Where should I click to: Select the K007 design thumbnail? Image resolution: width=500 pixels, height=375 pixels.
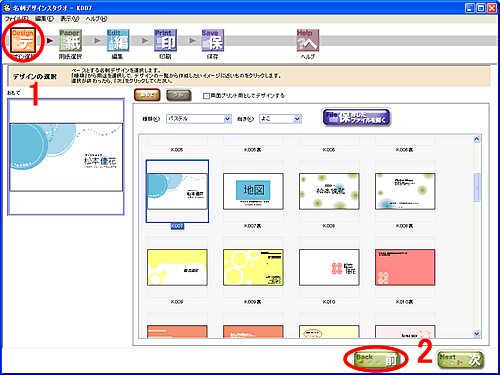(x=177, y=191)
